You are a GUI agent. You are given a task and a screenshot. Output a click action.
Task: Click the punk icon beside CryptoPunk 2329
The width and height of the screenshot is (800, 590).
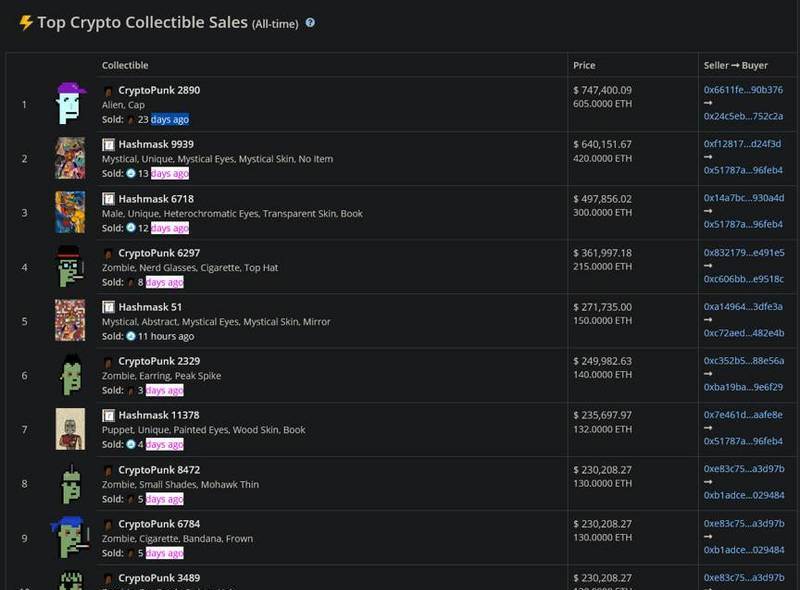click(108, 362)
